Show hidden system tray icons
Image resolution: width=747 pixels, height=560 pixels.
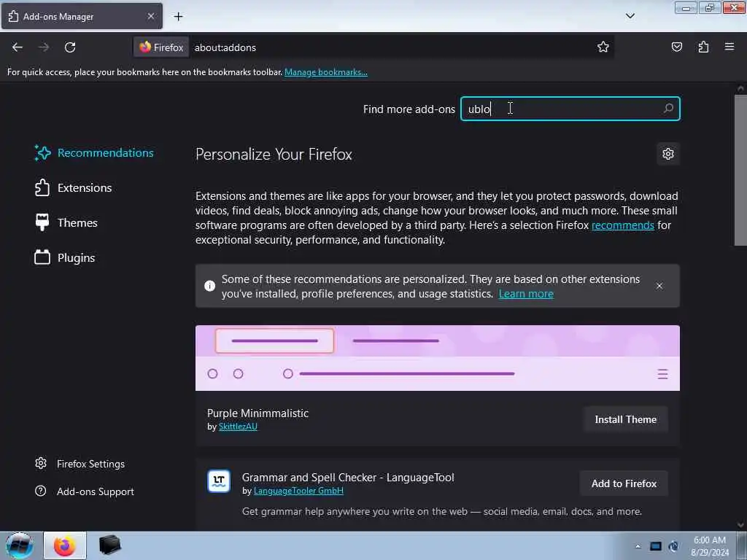click(638, 546)
